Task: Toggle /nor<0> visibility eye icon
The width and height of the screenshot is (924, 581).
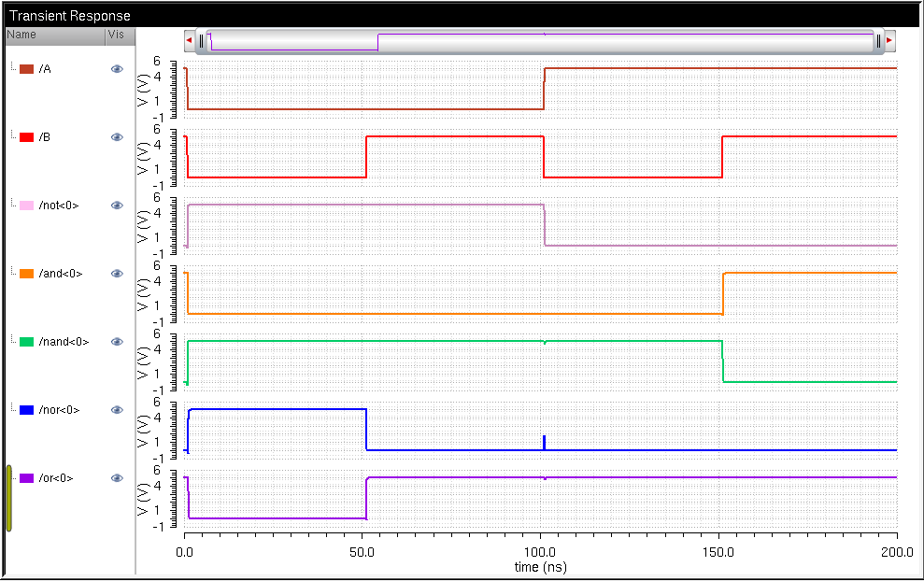Action: click(x=117, y=410)
